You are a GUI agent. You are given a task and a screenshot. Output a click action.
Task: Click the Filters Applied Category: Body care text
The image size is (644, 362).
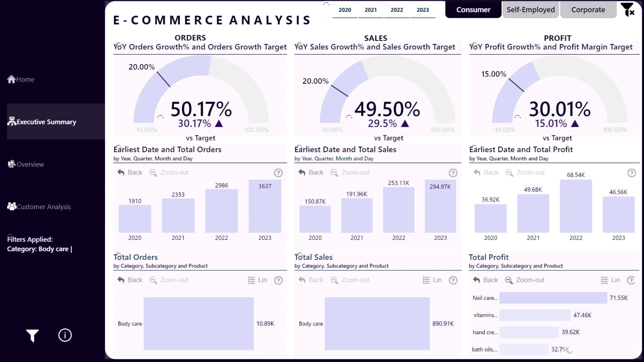click(40, 244)
